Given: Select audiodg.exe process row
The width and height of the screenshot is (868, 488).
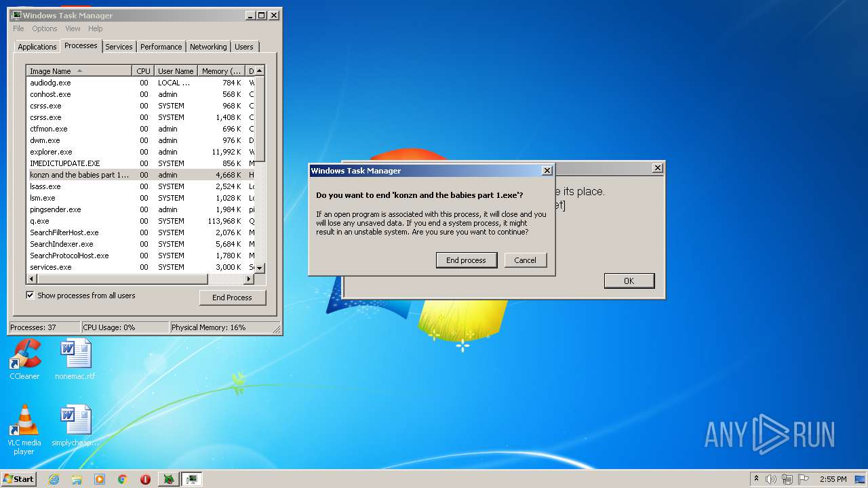Looking at the screenshot, I should tap(140, 83).
